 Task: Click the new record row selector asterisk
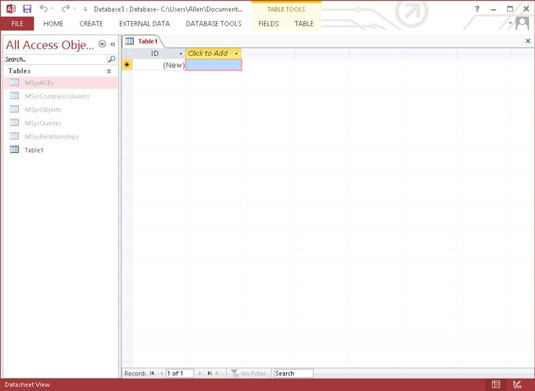(x=127, y=64)
